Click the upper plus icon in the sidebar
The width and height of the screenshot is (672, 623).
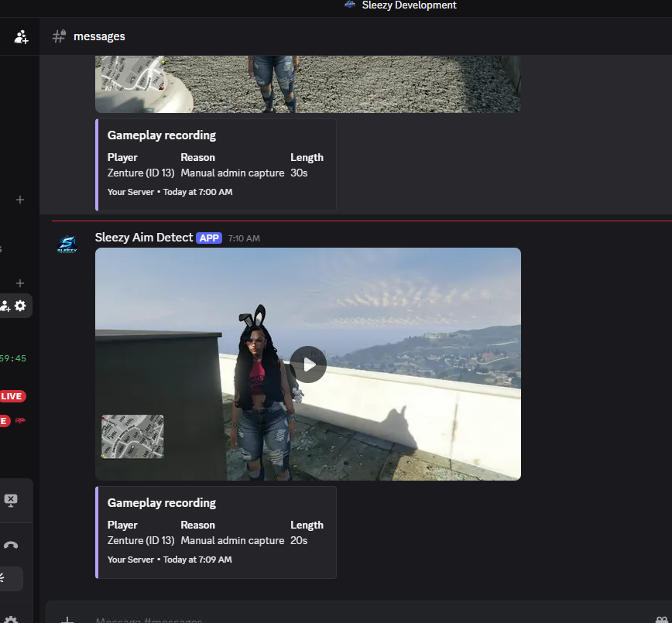pos(20,200)
